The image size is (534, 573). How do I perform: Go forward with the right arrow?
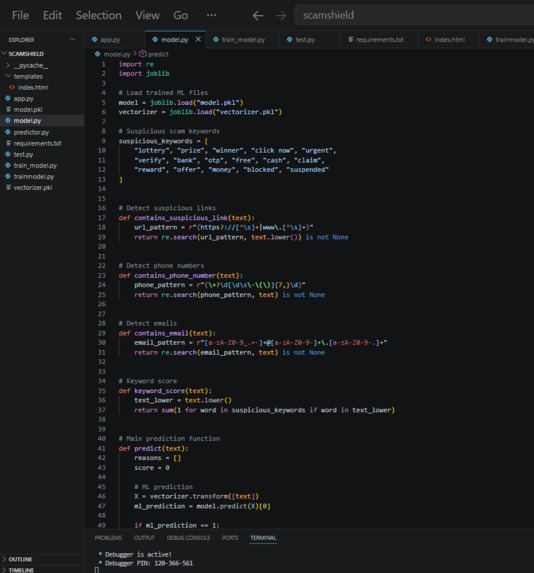tap(281, 15)
